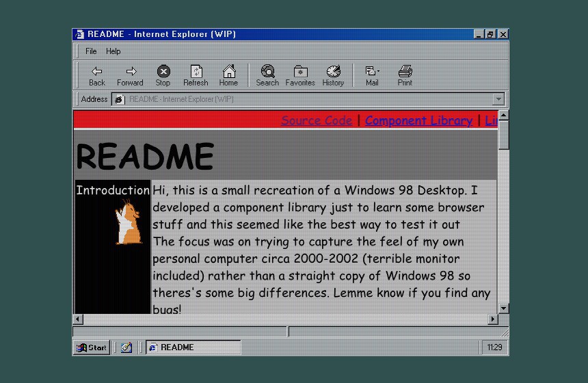Close the README Internet Explorer window
Viewport: 588px width, 383px height.
pyautogui.click(x=503, y=34)
